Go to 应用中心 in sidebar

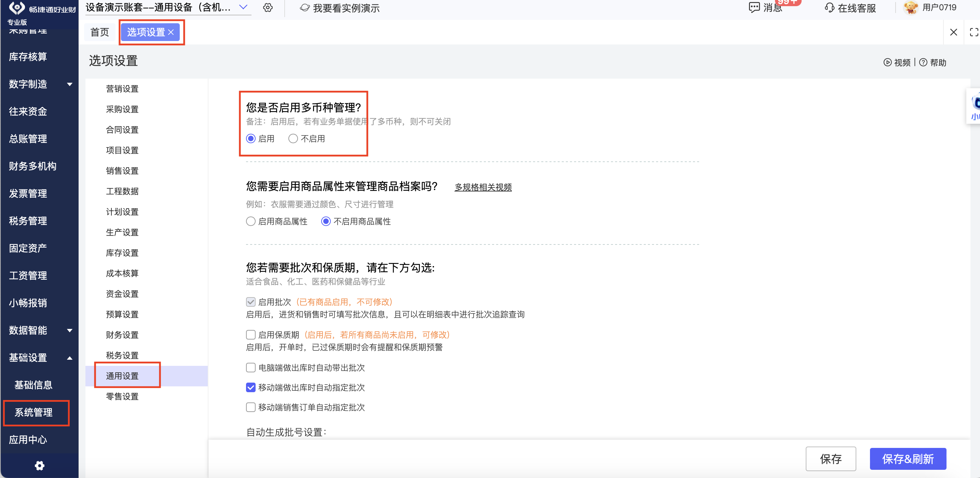pyautogui.click(x=28, y=440)
